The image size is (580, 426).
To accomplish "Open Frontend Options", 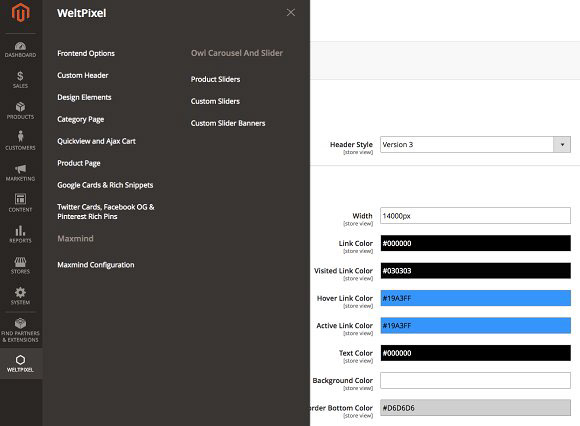I will coord(86,53).
